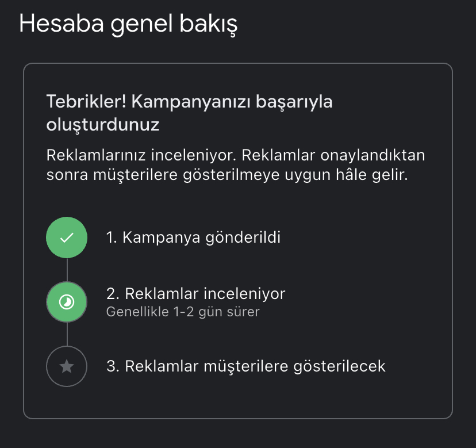Click the word 'inceleniyor' in step 2 title

coord(244,294)
